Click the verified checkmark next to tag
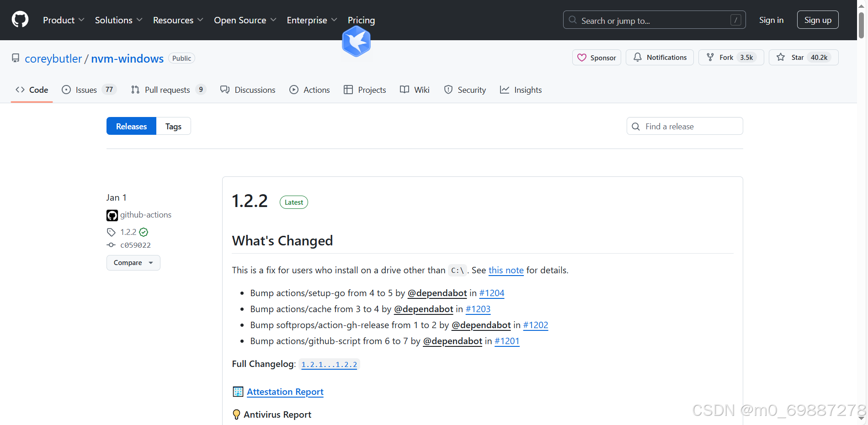 pos(144,232)
